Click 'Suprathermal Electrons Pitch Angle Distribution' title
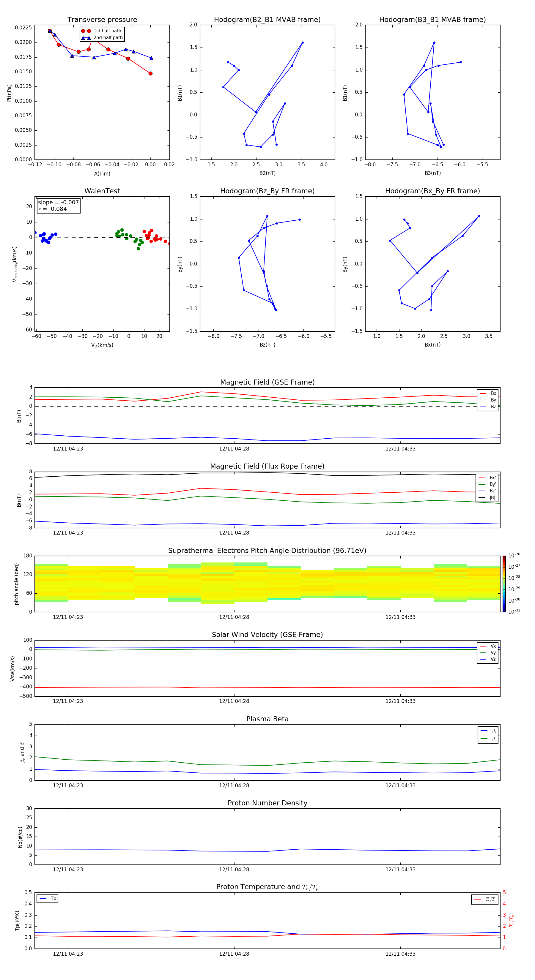535x980 pixels. 267,551
